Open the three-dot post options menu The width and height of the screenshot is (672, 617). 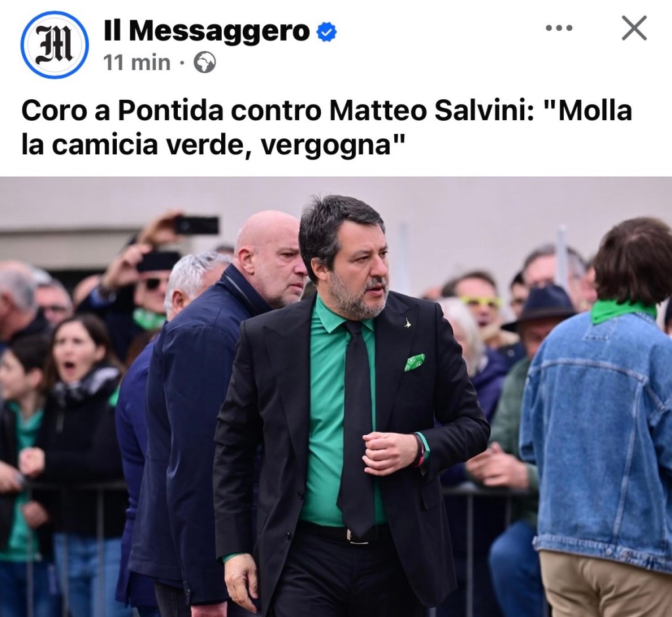coord(559,28)
